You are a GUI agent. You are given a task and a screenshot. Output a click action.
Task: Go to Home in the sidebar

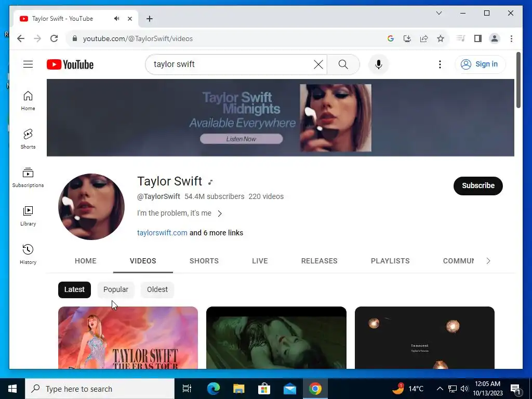[28, 101]
